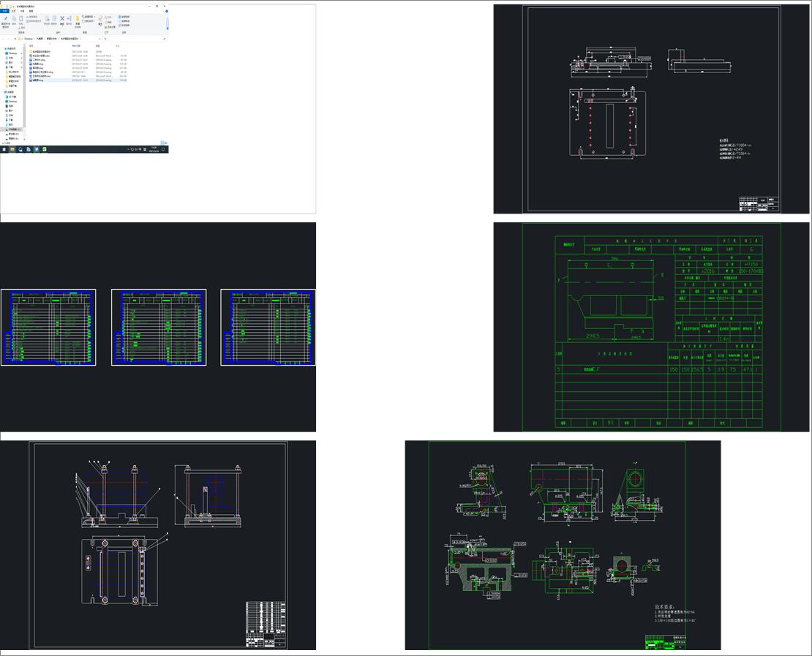Switch to the Home ribbon tab

13,11
